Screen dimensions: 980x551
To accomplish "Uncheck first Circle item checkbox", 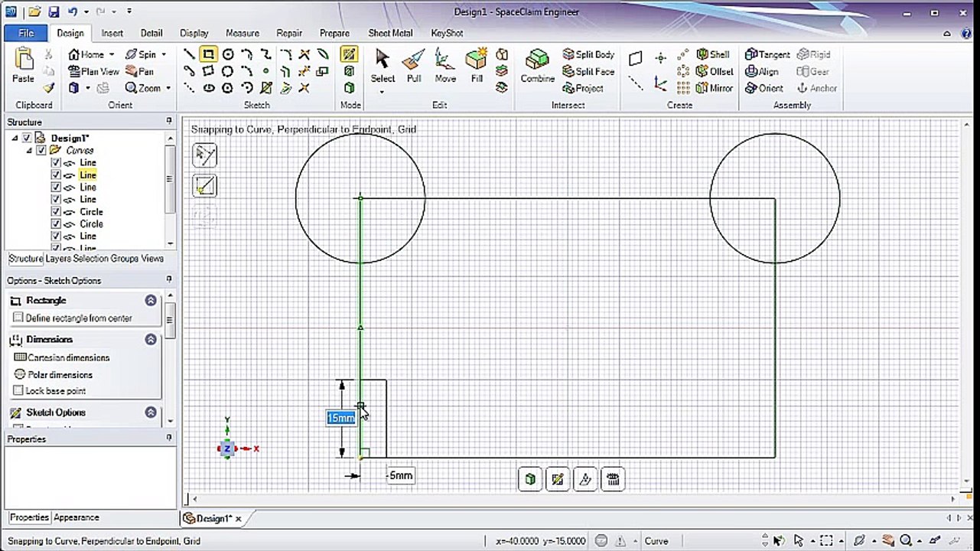I will (56, 211).
